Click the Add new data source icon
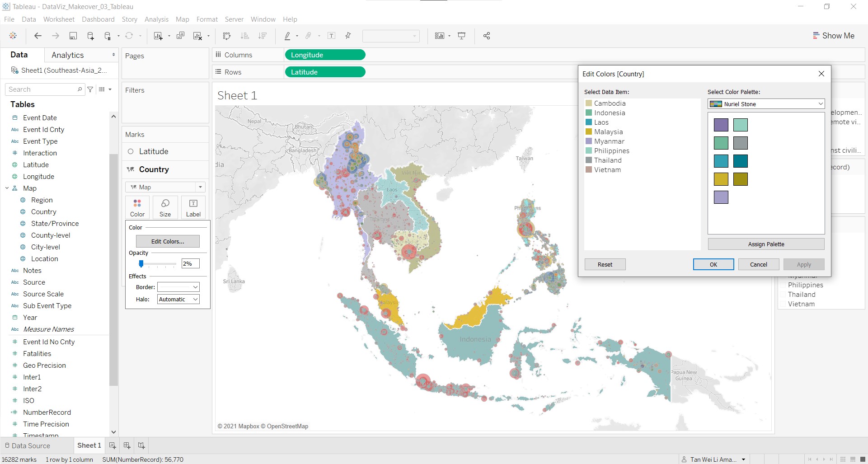The height and width of the screenshot is (464, 868). coord(90,36)
